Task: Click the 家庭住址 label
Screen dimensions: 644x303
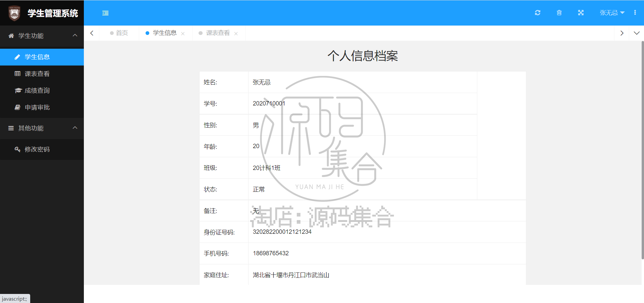Action: [x=216, y=275]
